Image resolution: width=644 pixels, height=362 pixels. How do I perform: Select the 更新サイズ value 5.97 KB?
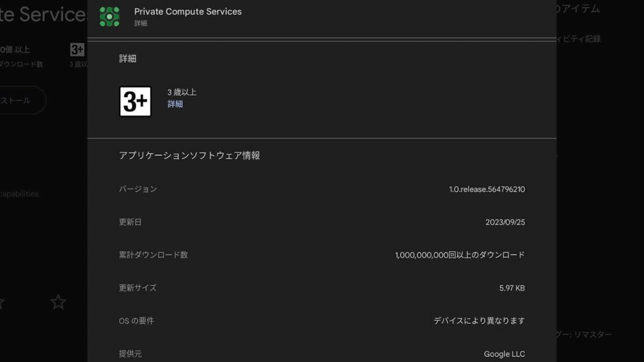513,288
